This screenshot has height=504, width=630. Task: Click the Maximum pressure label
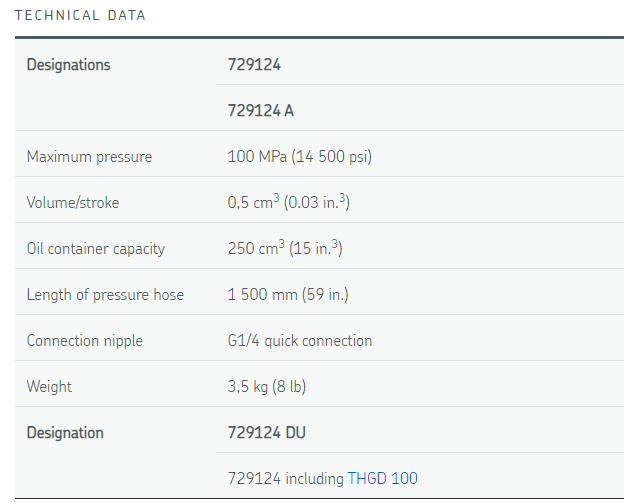tap(89, 157)
